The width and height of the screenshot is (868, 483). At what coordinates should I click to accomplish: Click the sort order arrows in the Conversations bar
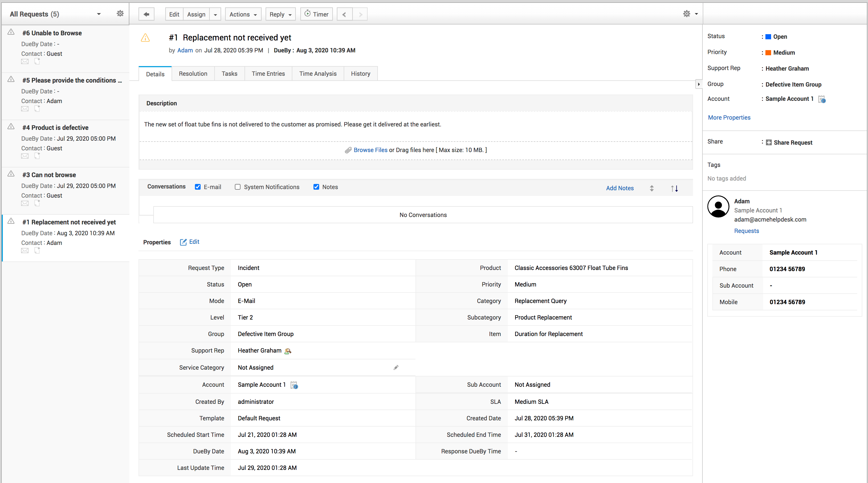coord(674,188)
